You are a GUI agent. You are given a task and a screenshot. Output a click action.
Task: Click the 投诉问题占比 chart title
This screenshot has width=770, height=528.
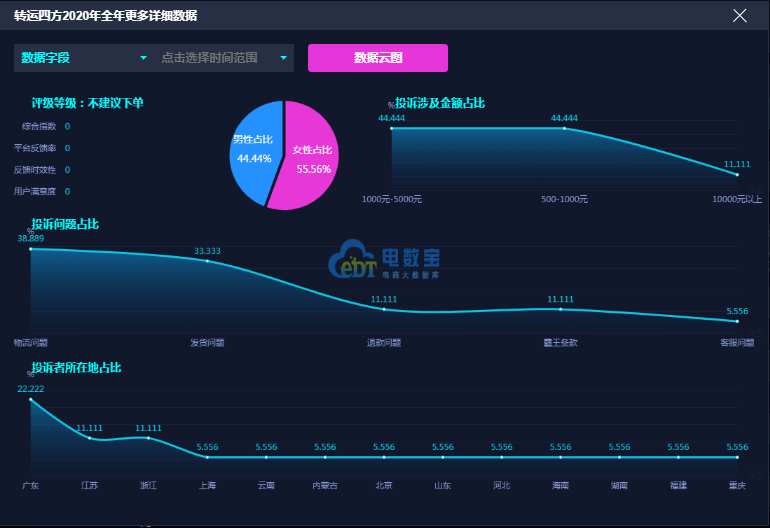pos(65,224)
